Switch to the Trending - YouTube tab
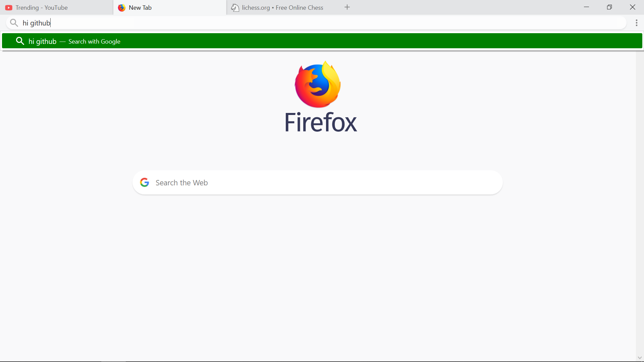The width and height of the screenshot is (644, 362). pyautogui.click(x=42, y=8)
